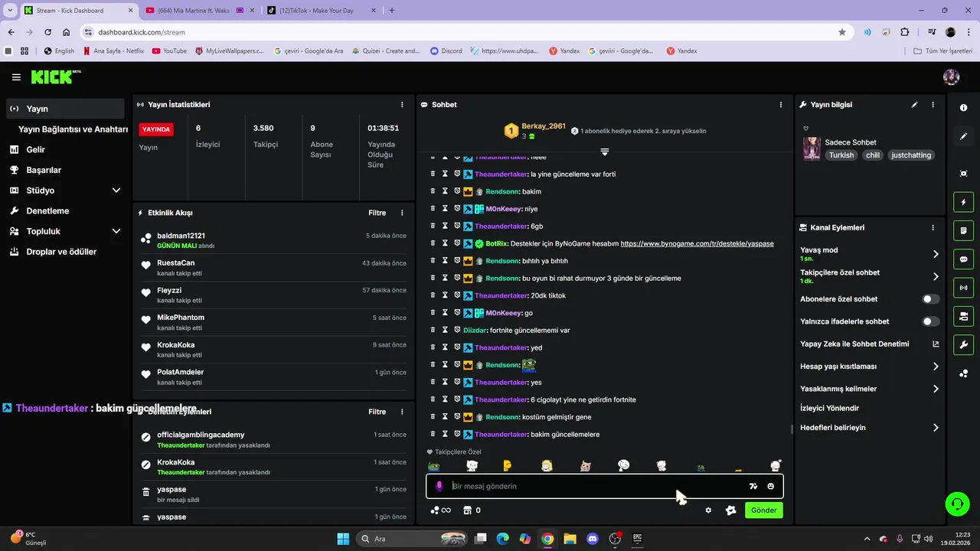
Task: Open Kanal Eylemleri panel three-dot menu
Action: pyautogui.click(x=933, y=228)
